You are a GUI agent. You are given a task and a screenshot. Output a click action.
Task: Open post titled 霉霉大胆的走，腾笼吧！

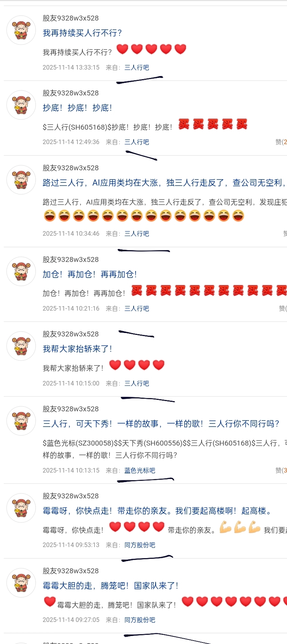click(110, 586)
